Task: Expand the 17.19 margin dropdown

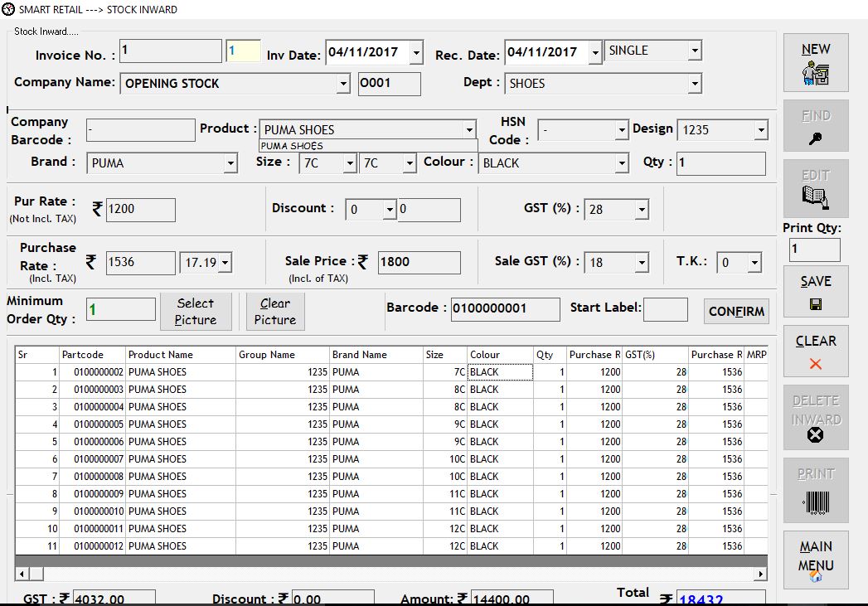Action: click(x=225, y=263)
